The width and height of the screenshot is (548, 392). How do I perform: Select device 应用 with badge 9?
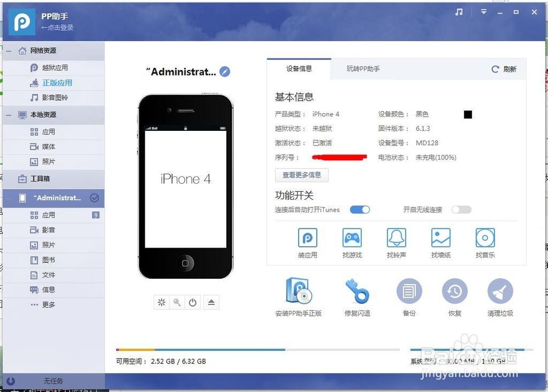54,215
